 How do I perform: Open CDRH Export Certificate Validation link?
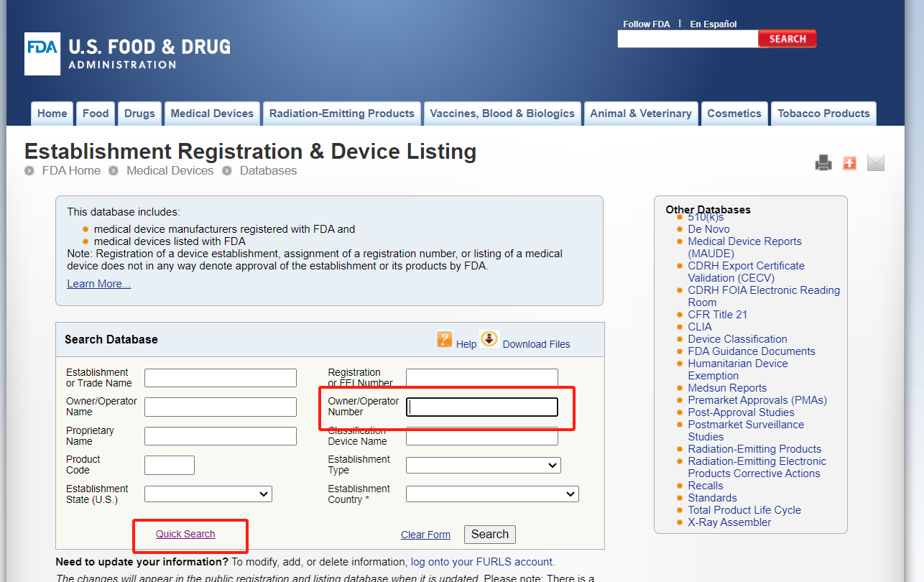click(x=746, y=272)
